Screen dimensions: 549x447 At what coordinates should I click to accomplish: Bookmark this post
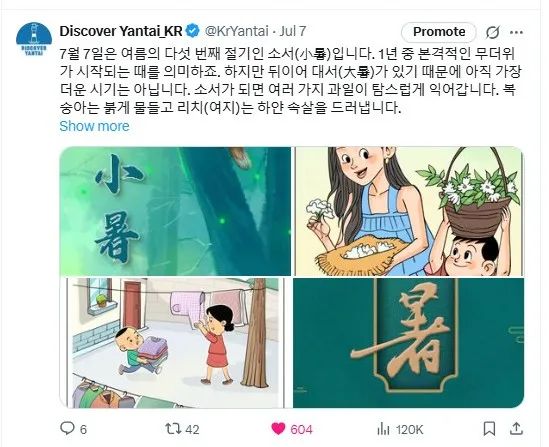tap(489, 429)
